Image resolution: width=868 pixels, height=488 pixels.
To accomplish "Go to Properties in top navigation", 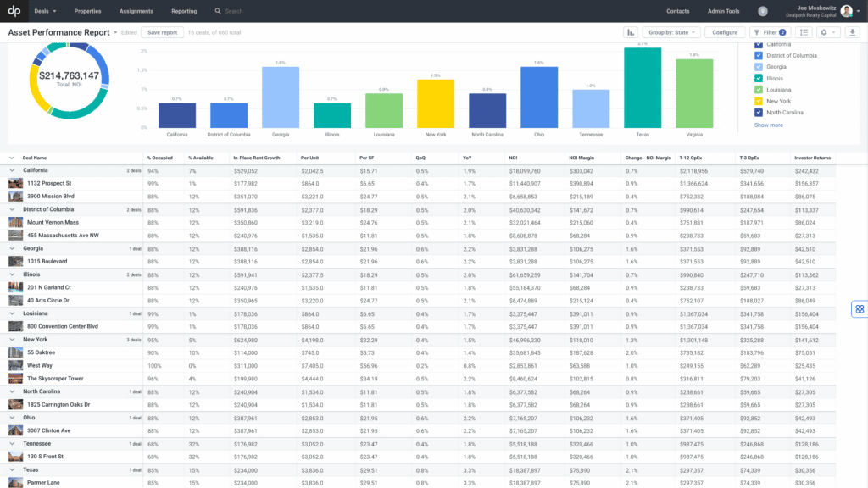I will click(87, 11).
